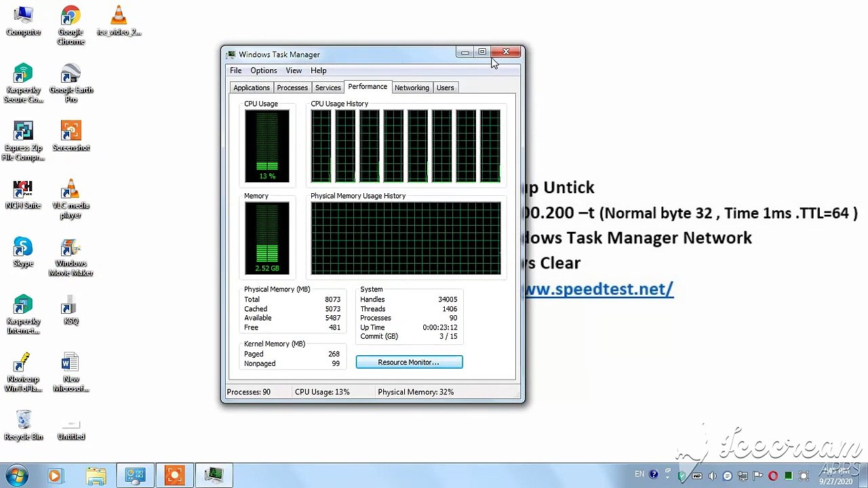The width and height of the screenshot is (868, 488).
Task: Click the Physical Memory Usage History graph
Action: point(406,238)
